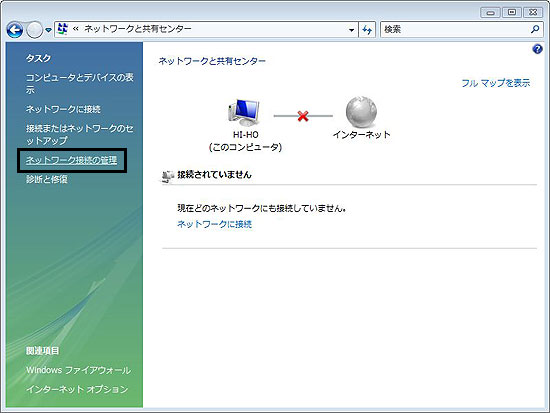Open フル マップを表示 link

click(495, 83)
